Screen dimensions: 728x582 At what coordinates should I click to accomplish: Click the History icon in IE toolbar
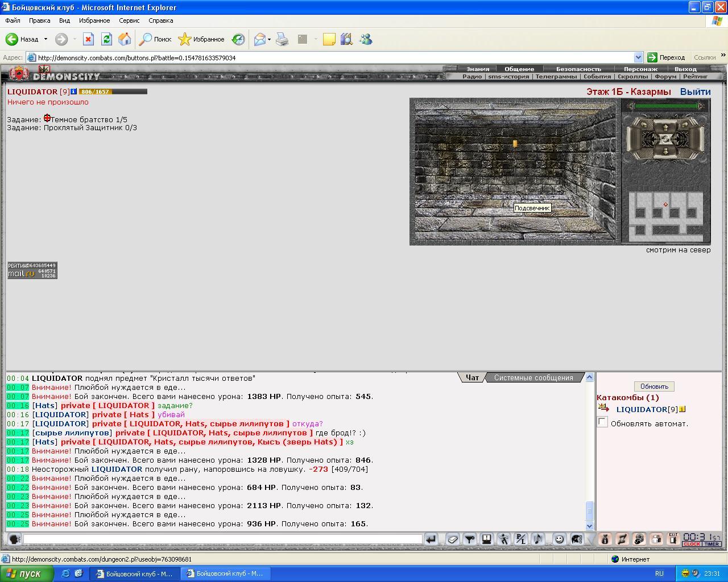point(238,39)
